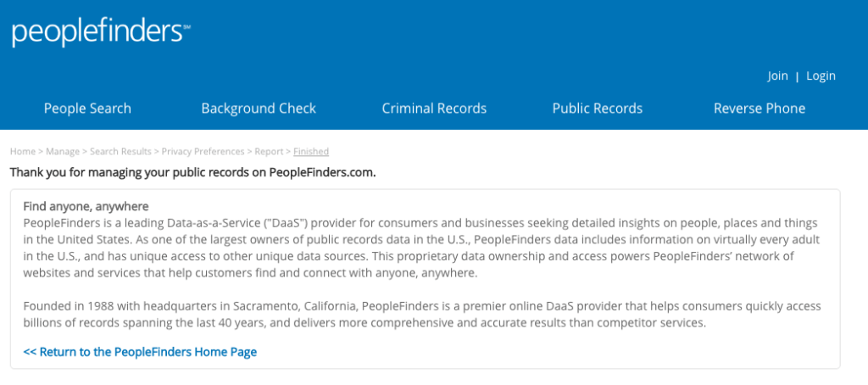Image resolution: width=868 pixels, height=385 pixels.
Task: Click the separator between Join and Login
Action: pos(798,77)
